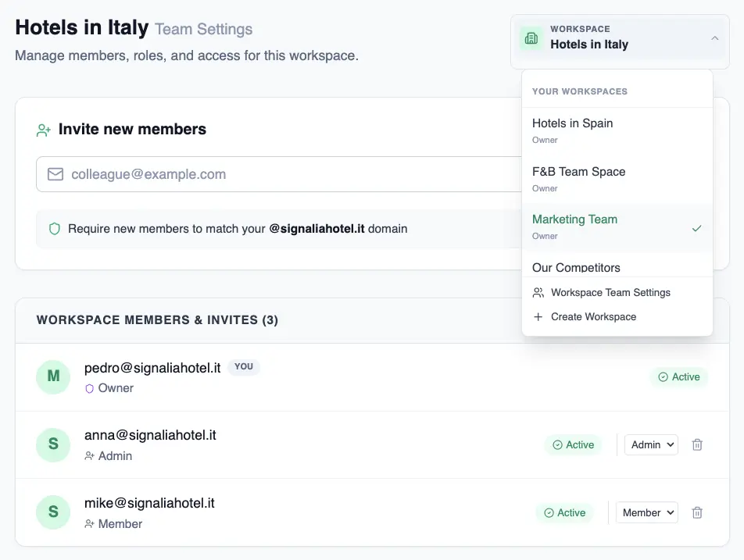This screenshot has width=744, height=560.
Task: Click the invite members person-plus icon
Action: point(44,130)
